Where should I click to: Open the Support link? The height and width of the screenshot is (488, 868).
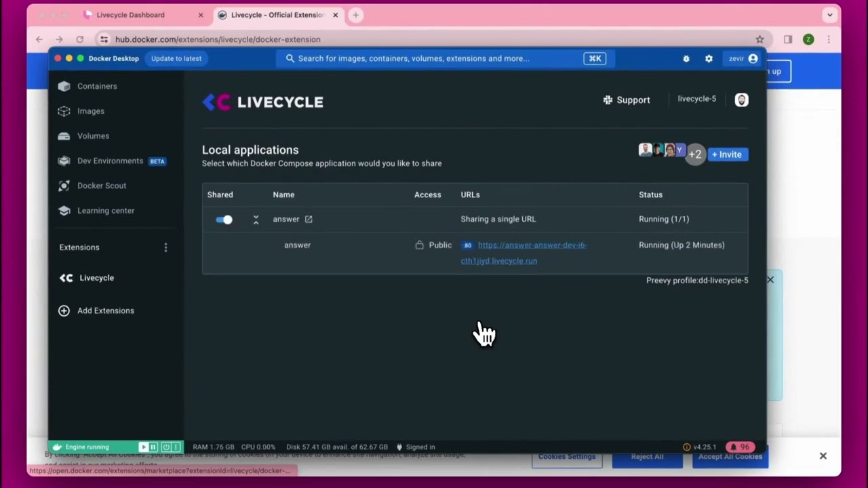pyautogui.click(x=627, y=100)
